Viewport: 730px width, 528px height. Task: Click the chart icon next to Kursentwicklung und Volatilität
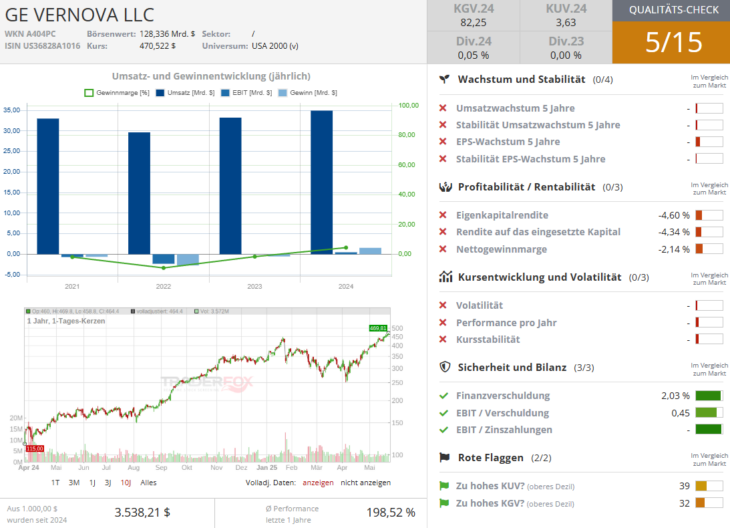pos(445,277)
